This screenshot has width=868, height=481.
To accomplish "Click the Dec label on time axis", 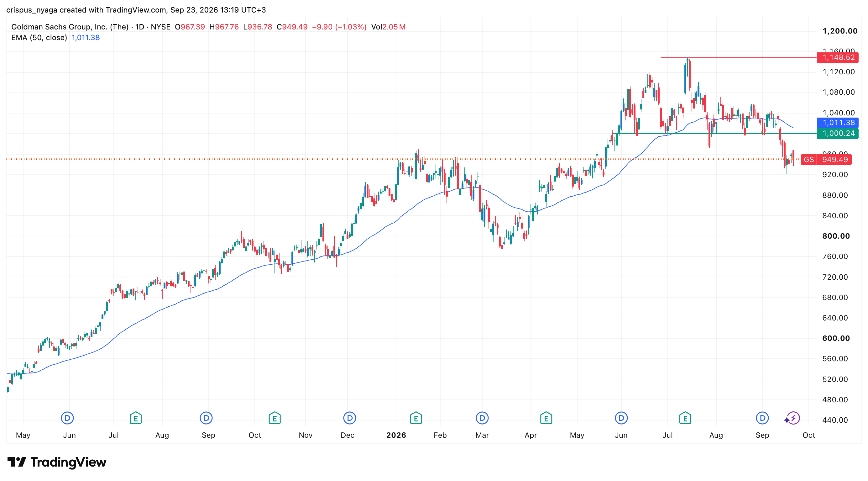I will tap(348, 435).
